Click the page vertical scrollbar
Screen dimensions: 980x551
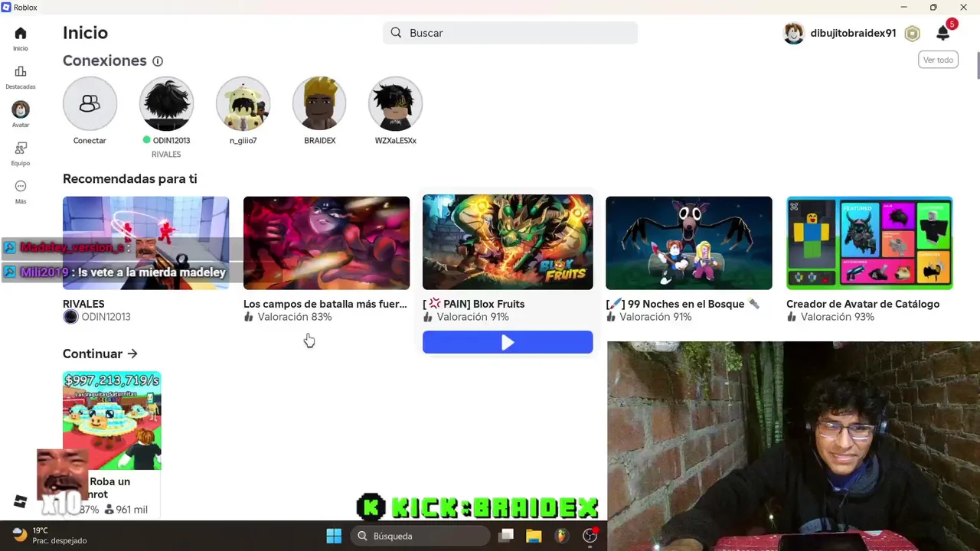coord(978,65)
